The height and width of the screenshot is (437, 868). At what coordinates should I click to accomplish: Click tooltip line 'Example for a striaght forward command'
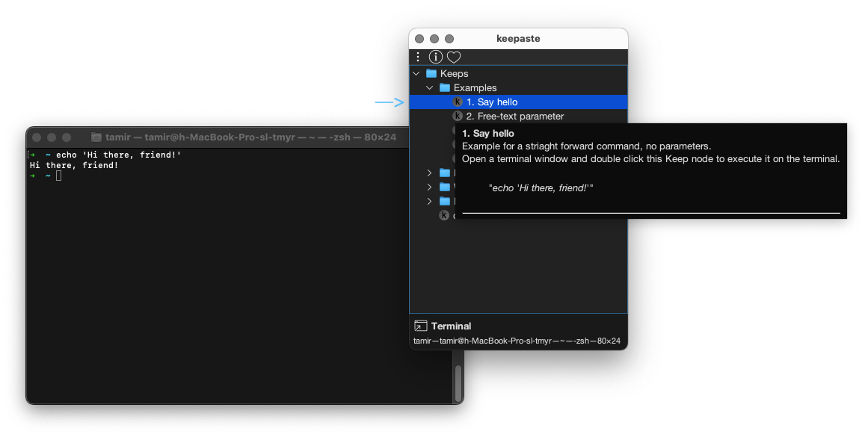click(x=586, y=146)
